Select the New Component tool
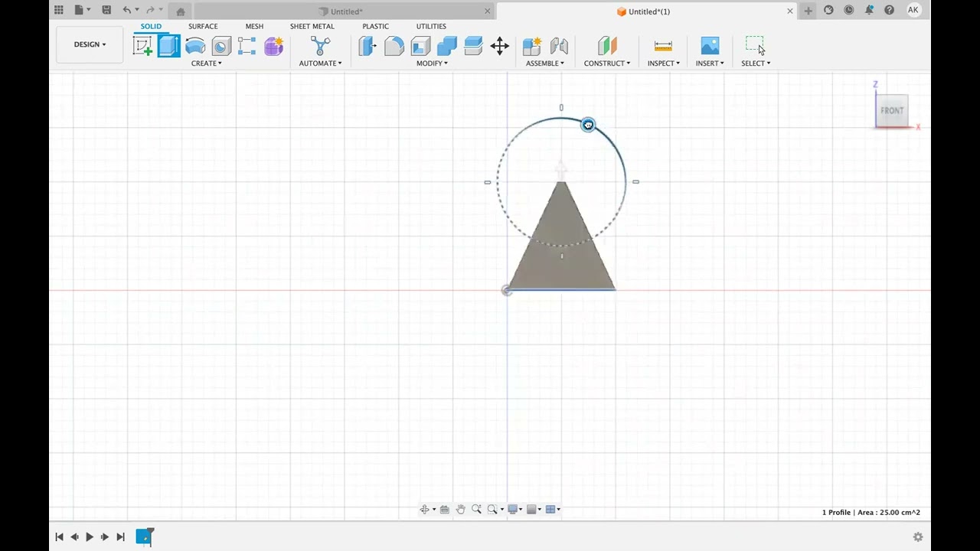This screenshot has height=551, width=980. tap(532, 46)
